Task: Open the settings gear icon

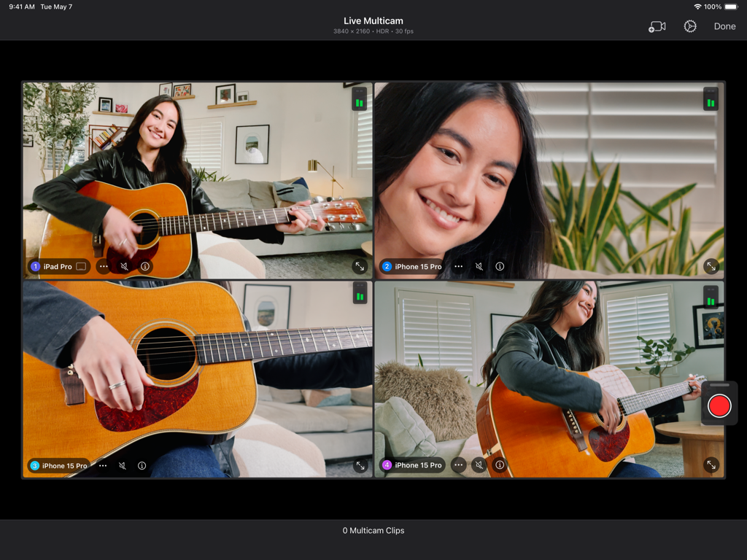Action: (689, 26)
